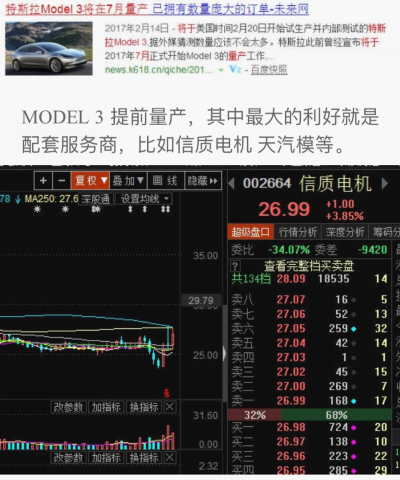400x480 pixels.
Task: Go to next stock with right arrow
Action: point(385,183)
